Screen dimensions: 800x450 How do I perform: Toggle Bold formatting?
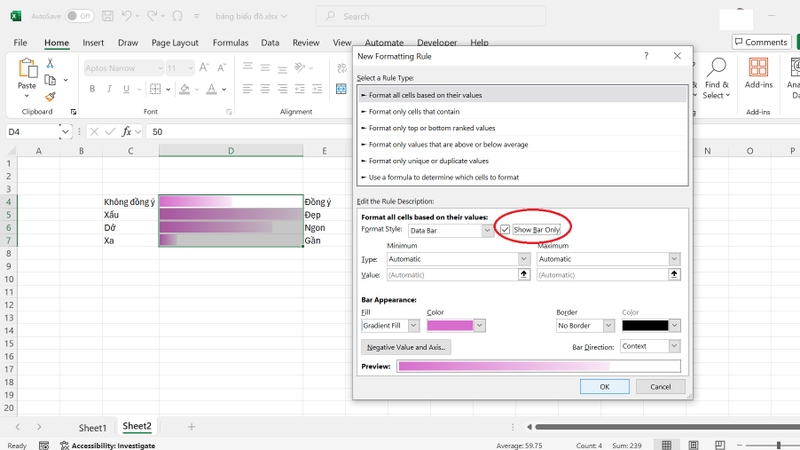pyautogui.click(x=92, y=89)
